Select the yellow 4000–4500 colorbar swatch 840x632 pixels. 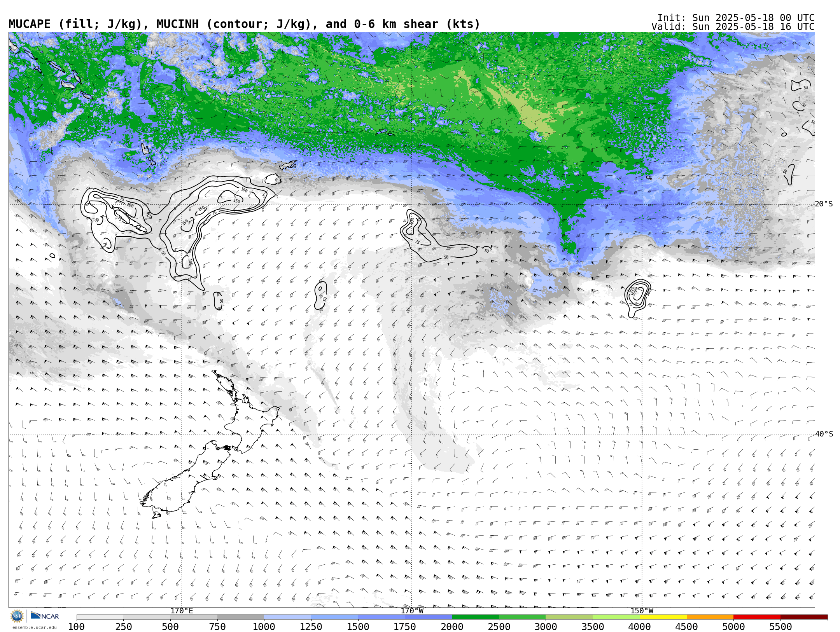pyautogui.click(x=663, y=617)
